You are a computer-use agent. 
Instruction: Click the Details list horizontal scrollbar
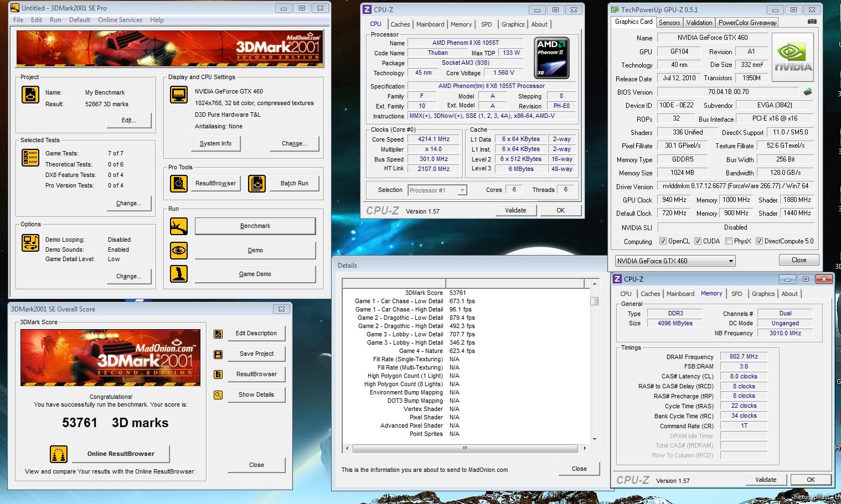[x=465, y=448]
